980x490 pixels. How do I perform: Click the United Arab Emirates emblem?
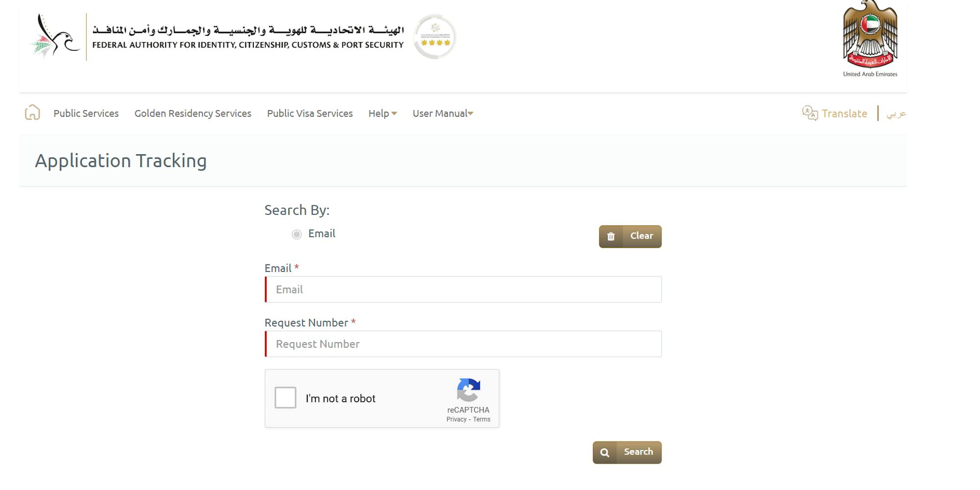click(x=870, y=35)
